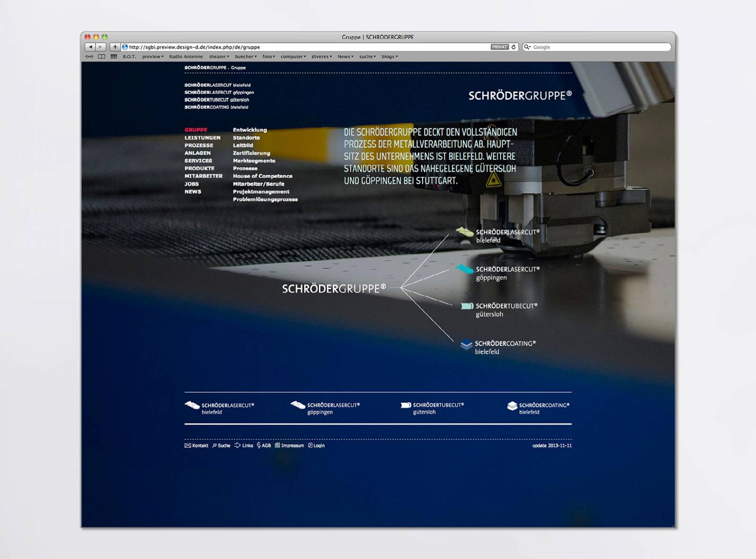Open the Marktsegmente submenu link
This screenshot has width=756, height=559.
[x=254, y=161]
